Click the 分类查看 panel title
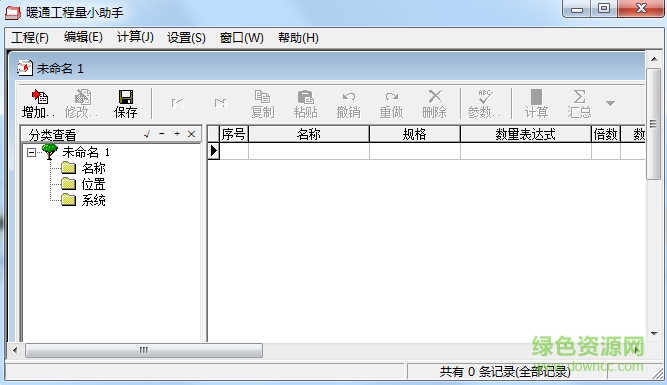This screenshot has width=667, height=385. tap(52, 135)
